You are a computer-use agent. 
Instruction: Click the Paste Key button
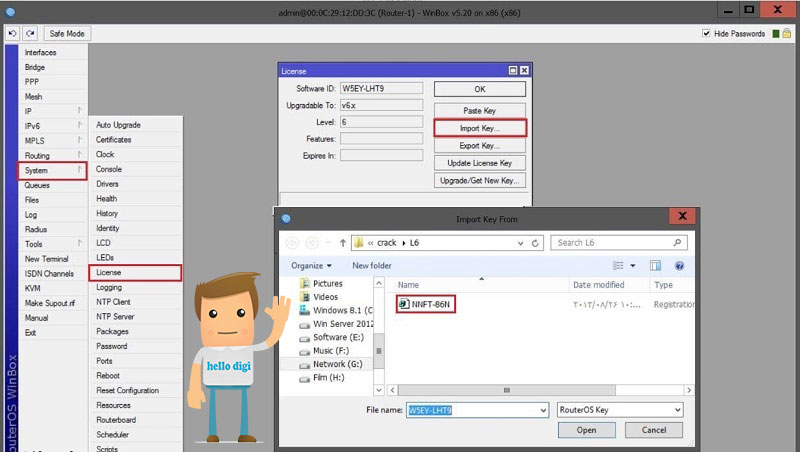pos(480,110)
